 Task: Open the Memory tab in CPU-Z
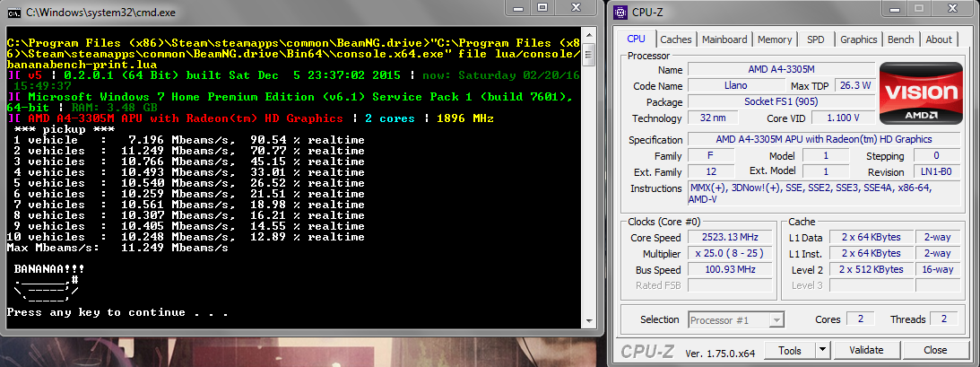click(775, 39)
